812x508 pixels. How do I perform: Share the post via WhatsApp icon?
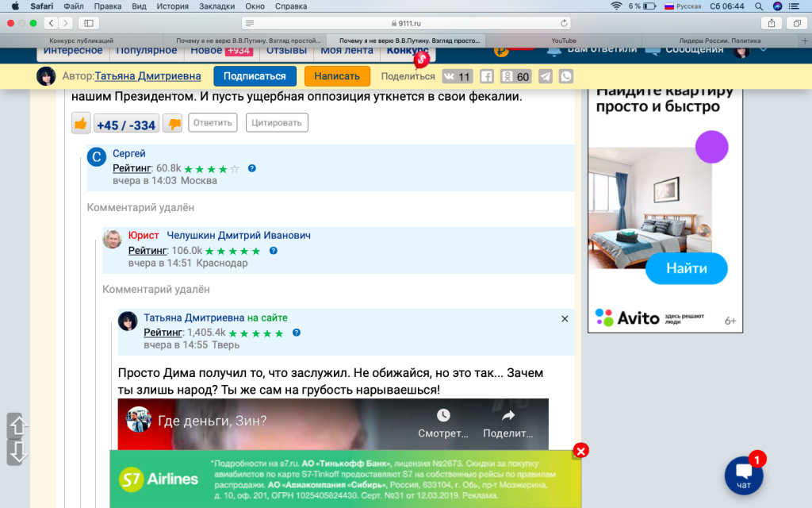pos(566,76)
